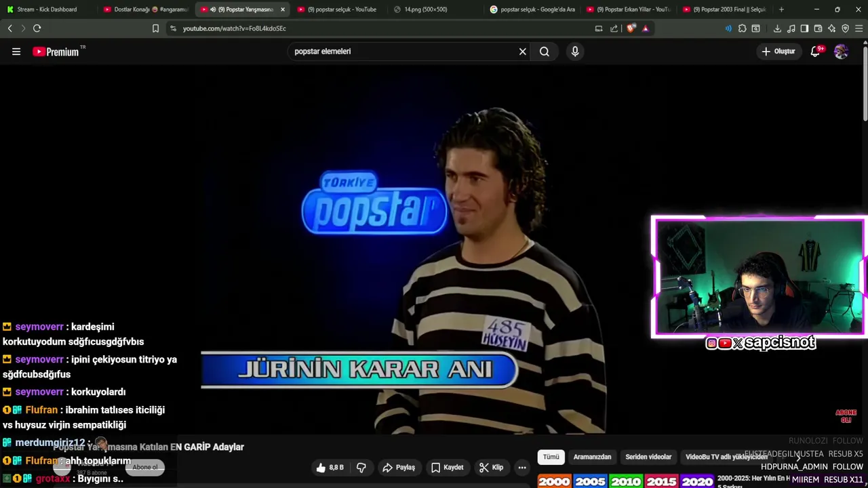Click the install/cast screen icon in address bar

pyautogui.click(x=599, y=28)
